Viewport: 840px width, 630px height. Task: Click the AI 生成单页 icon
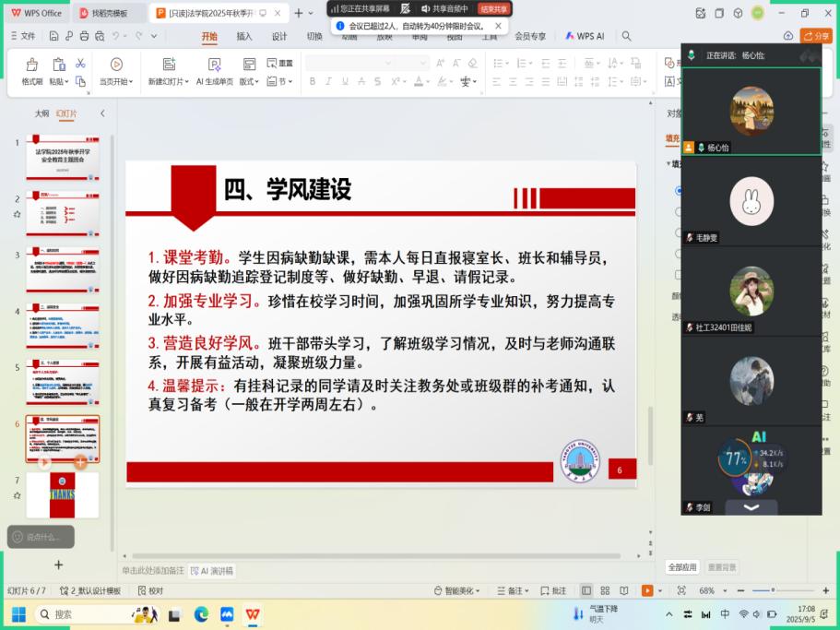[x=214, y=65]
